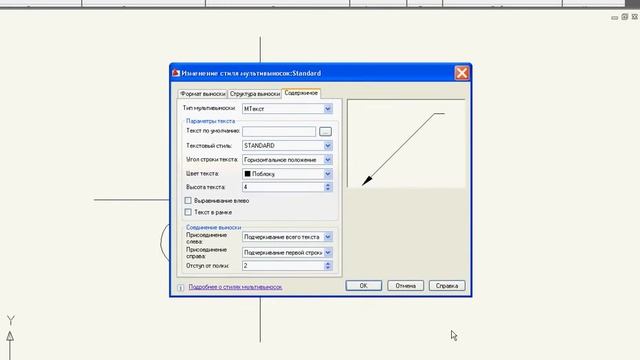The image size is (640, 360).
Task: Click the Текст по умолчанию input field
Action: click(x=279, y=131)
